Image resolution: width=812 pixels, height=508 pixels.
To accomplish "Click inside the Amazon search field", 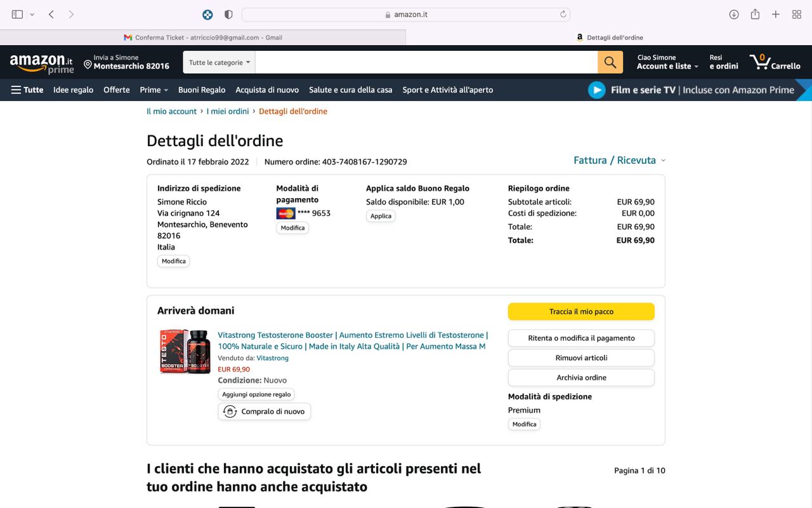I will 426,62.
